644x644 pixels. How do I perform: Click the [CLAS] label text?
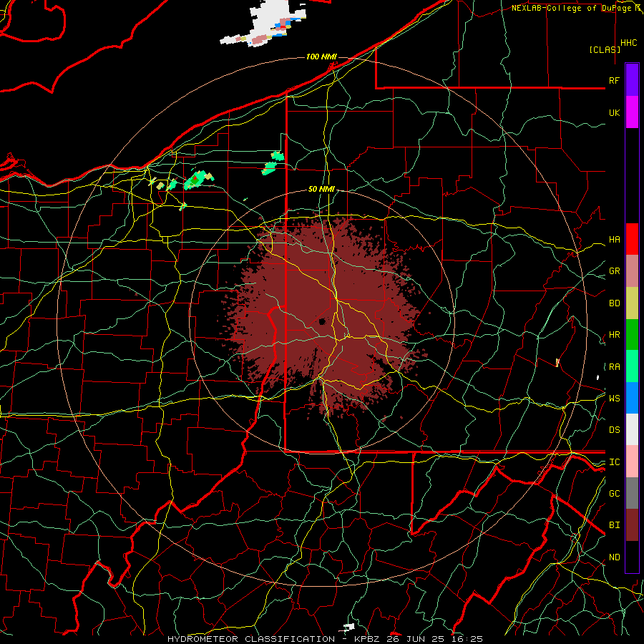pyautogui.click(x=605, y=49)
